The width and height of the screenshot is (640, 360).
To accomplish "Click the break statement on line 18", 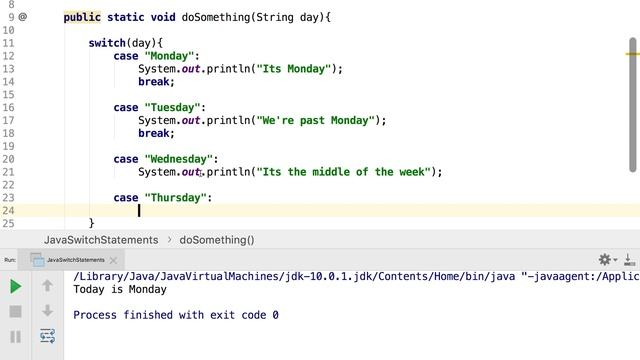I will tap(156, 133).
